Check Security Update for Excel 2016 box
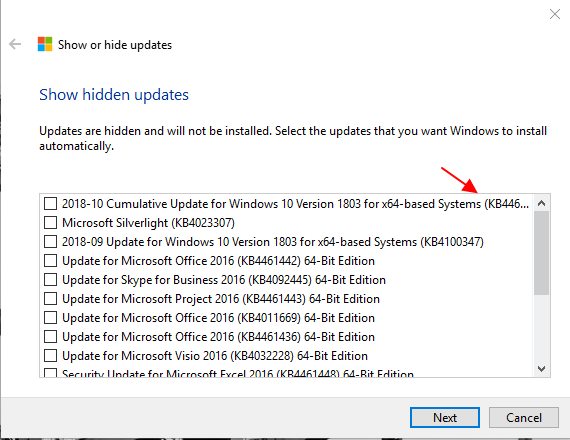Image resolution: width=570 pixels, height=440 pixels. (51, 373)
